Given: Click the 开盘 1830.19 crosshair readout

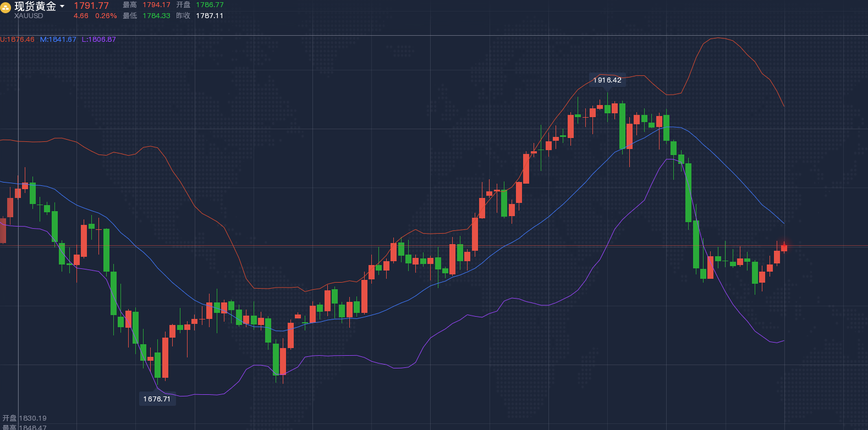Looking at the screenshot, I should click(25, 418).
